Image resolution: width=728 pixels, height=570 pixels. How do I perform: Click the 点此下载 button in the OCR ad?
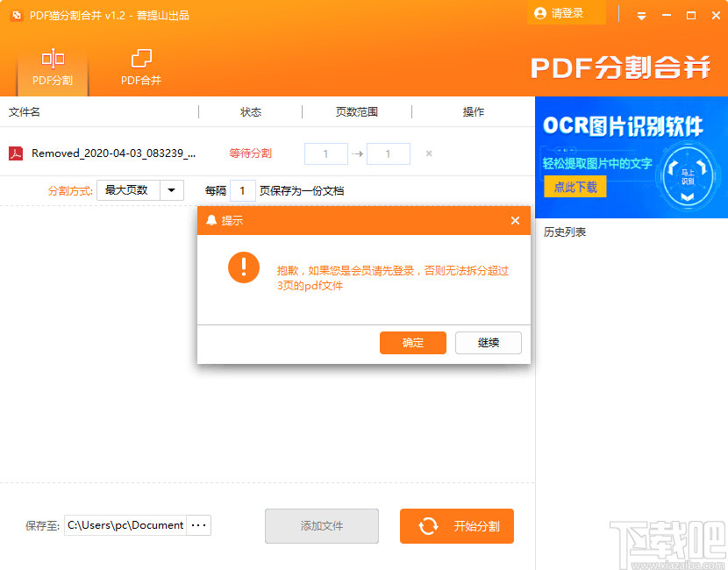click(575, 186)
